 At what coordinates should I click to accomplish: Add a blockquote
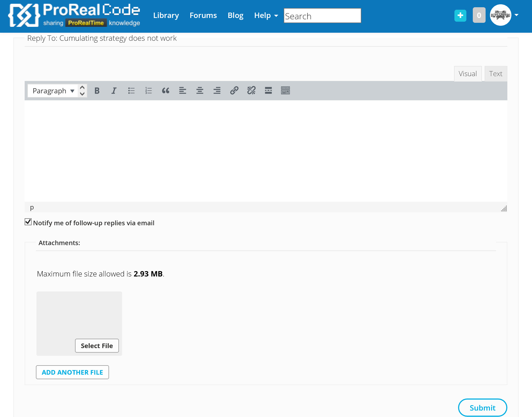coord(166,91)
